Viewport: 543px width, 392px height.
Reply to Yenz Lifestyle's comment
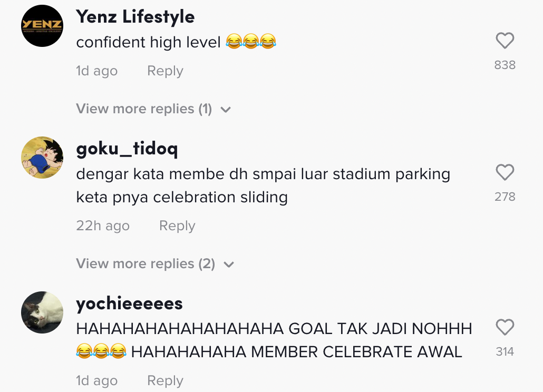point(165,71)
